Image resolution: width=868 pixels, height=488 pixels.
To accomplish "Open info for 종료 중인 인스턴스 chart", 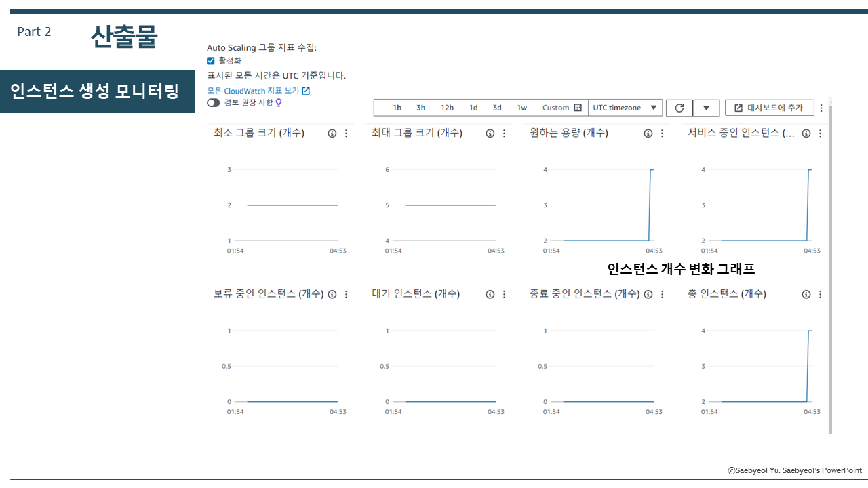I will pyautogui.click(x=648, y=294).
